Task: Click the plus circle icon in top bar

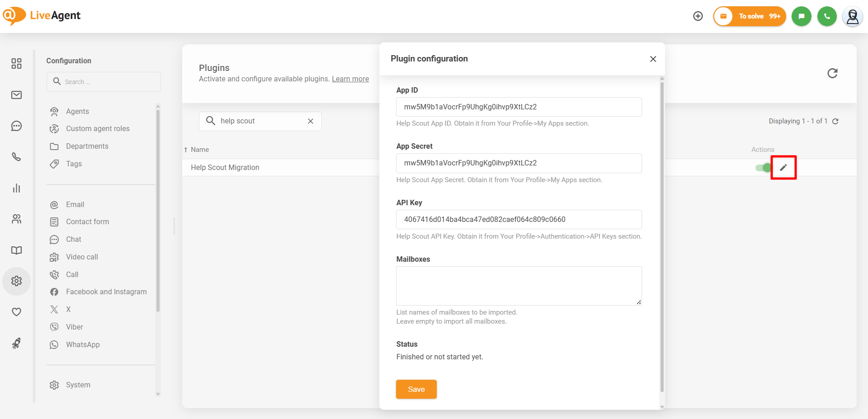Action: 698,16
